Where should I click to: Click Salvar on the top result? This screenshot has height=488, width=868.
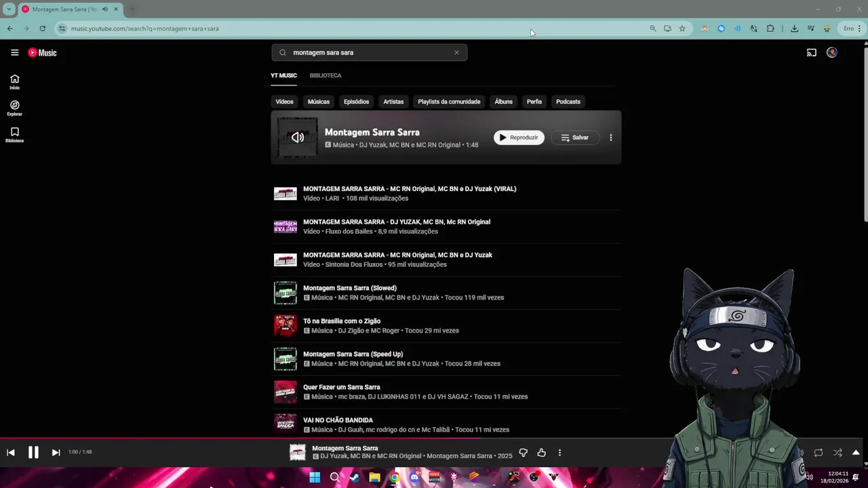pos(574,138)
